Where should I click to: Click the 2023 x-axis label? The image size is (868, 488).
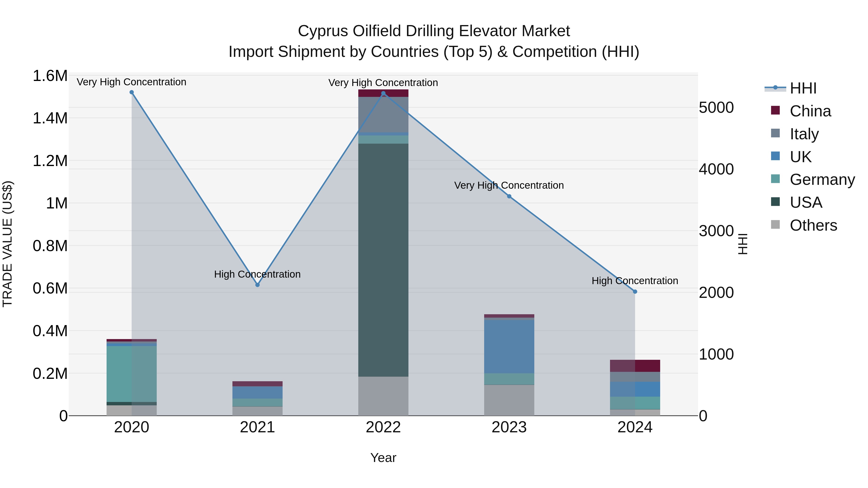509,427
